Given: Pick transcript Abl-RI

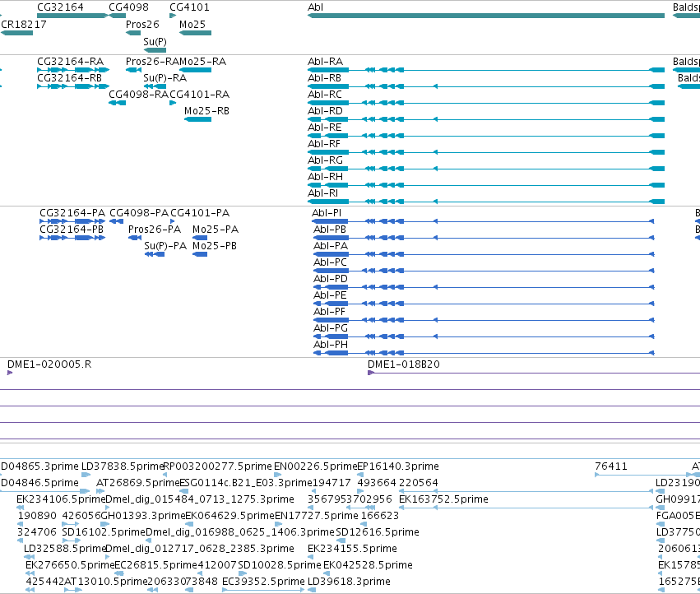Looking at the screenshot, I should pos(322,193).
